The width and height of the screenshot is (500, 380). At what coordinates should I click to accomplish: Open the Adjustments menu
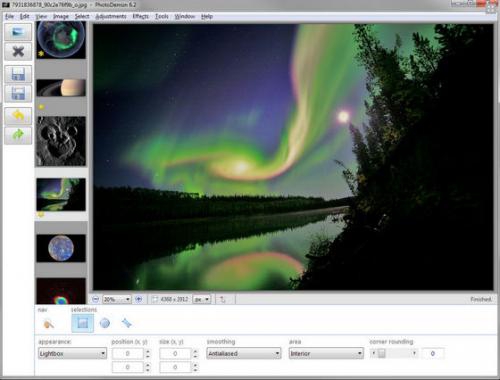click(x=111, y=16)
